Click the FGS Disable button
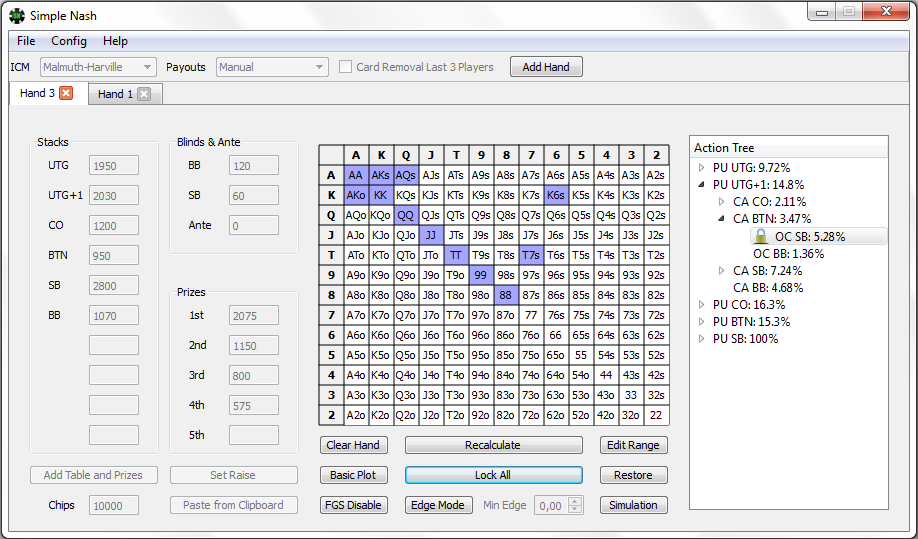Image resolution: width=918 pixels, height=539 pixels. 354,505
